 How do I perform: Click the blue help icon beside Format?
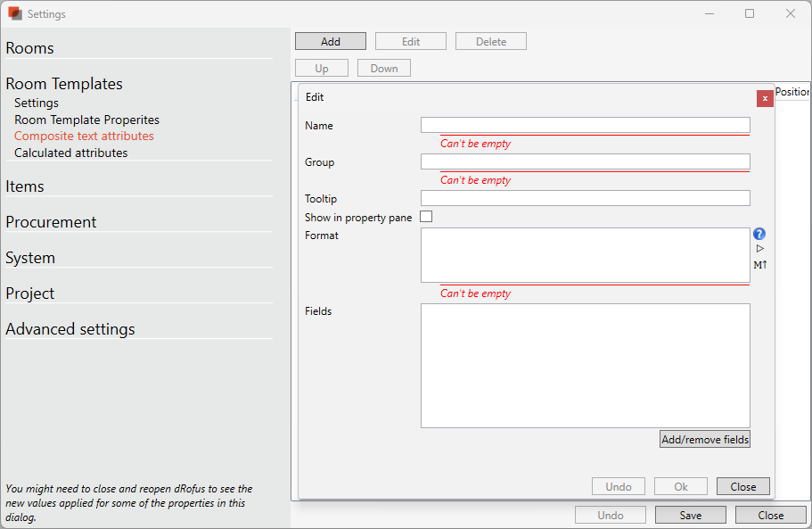[x=759, y=235]
